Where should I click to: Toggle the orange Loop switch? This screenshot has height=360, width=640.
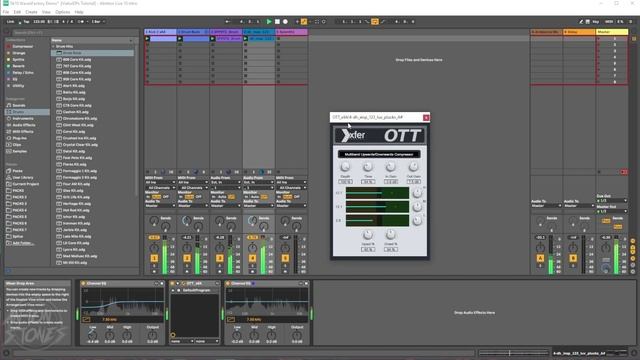point(375,22)
